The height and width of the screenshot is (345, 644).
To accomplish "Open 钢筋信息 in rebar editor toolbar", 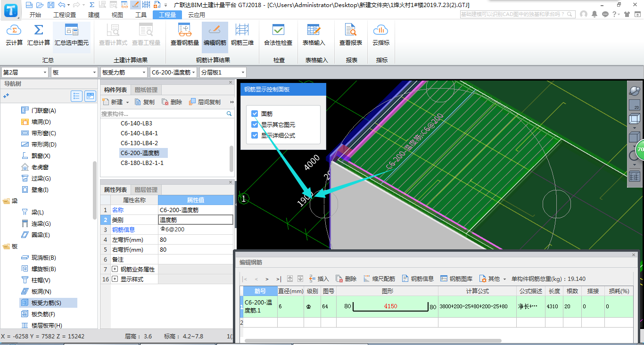I will coord(418,279).
